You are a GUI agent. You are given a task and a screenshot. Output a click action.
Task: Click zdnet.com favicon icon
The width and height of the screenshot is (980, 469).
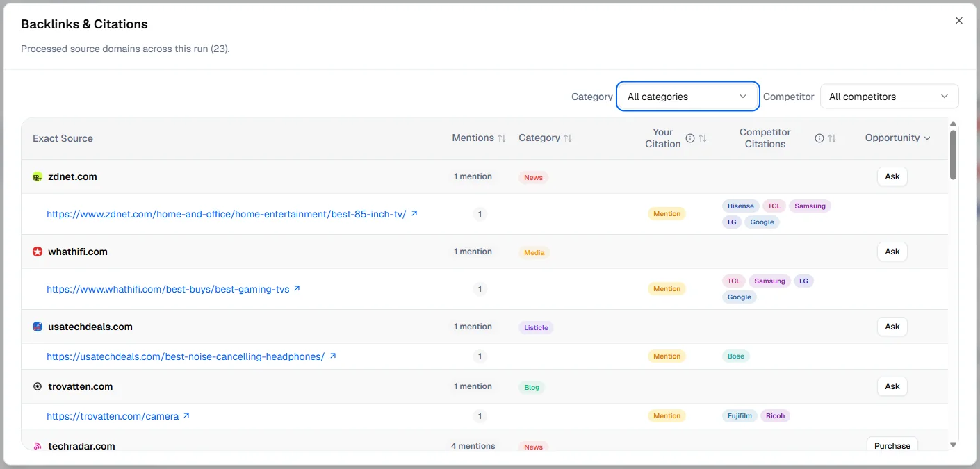[38, 176]
